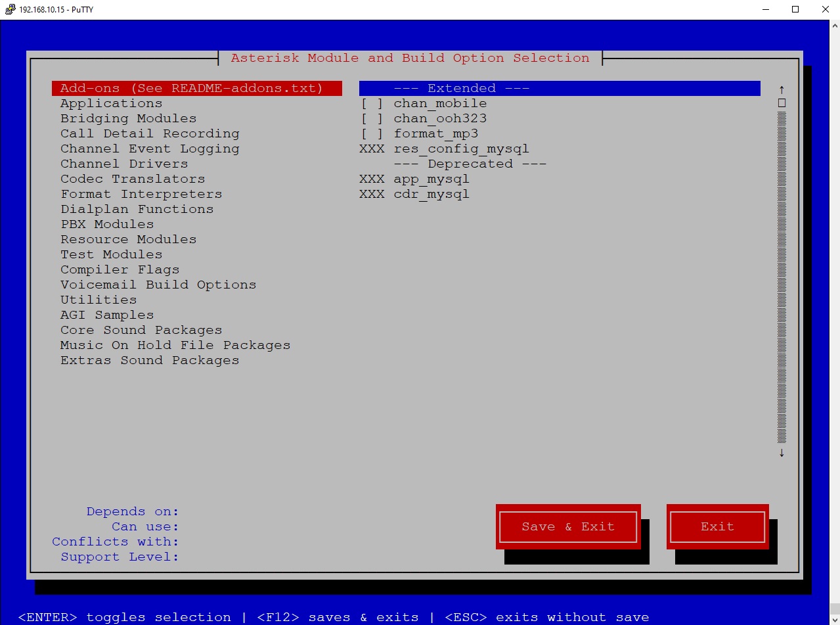Open the AGI Samples category
This screenshot has height=625, width=840.
click(x=107, y=315)
